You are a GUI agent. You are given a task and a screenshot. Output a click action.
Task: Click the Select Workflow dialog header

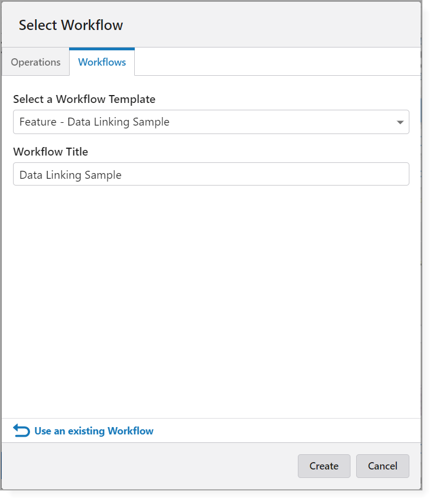point(71,25)
